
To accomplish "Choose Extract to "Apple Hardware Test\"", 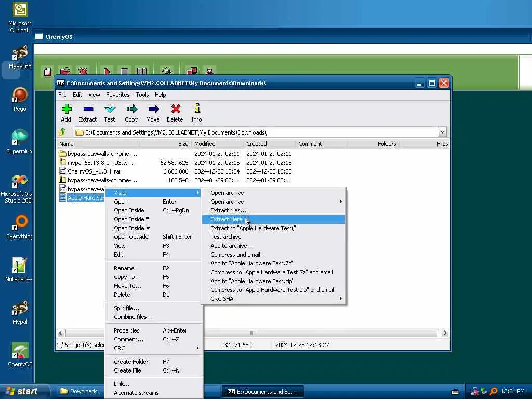I will coord(273,229).
